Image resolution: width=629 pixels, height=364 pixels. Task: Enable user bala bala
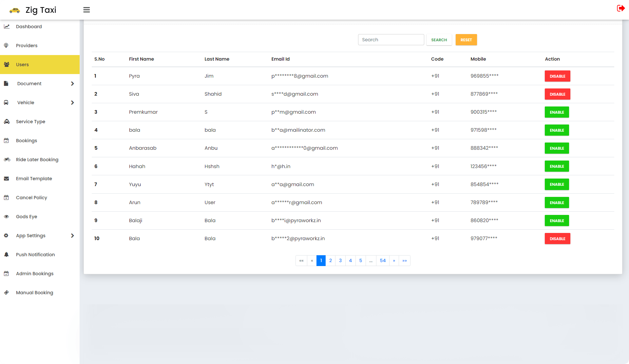(557, 130)
